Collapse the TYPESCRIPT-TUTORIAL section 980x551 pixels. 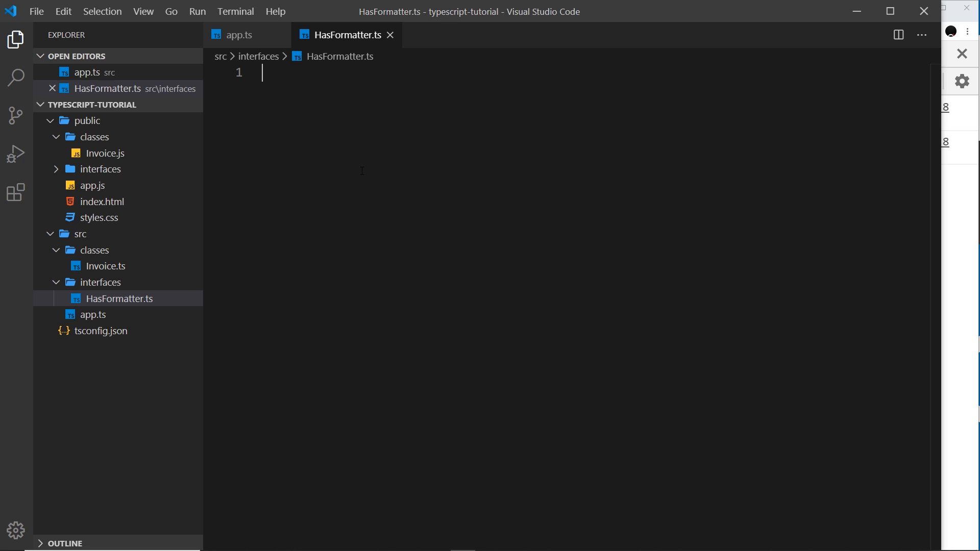(x=40, y=105)
